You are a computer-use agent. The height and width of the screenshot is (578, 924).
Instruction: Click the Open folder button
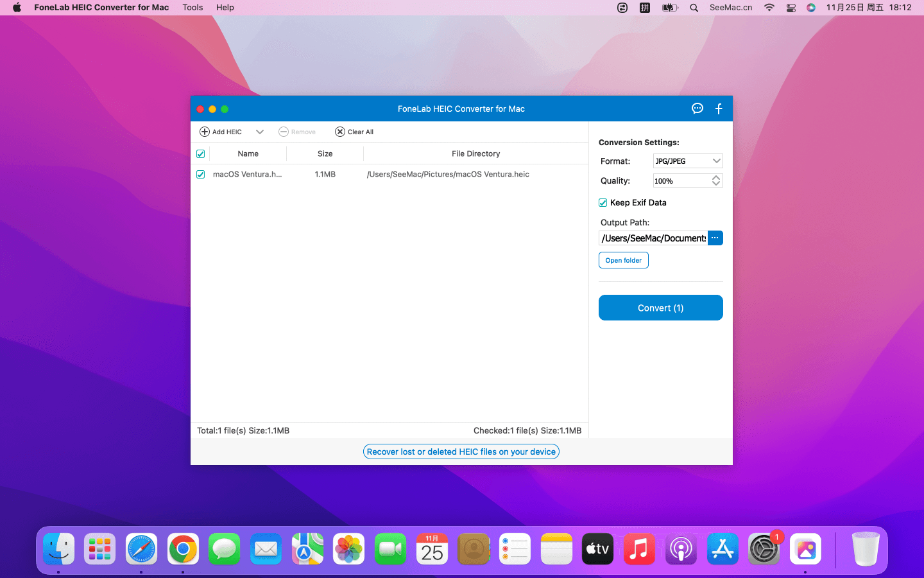(x=623, y=260)
